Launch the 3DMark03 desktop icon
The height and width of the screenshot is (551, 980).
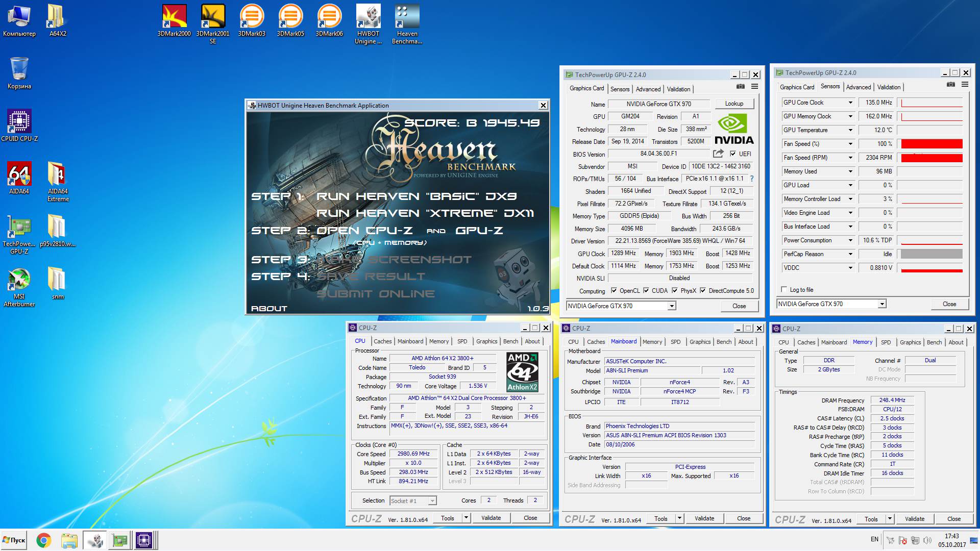coord(252,20)
